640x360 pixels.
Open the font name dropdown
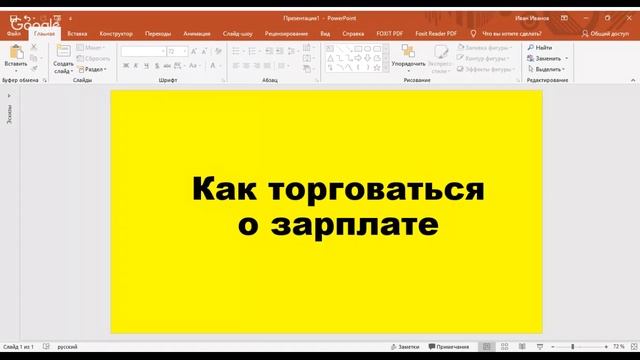tap(163, 51)
